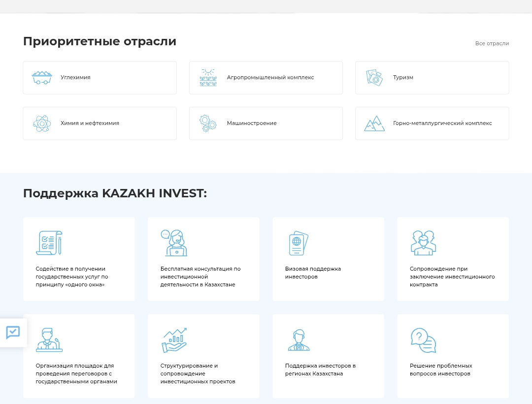Click text Решение проблемных вопросов инвесторов

[x=441, y=370]
